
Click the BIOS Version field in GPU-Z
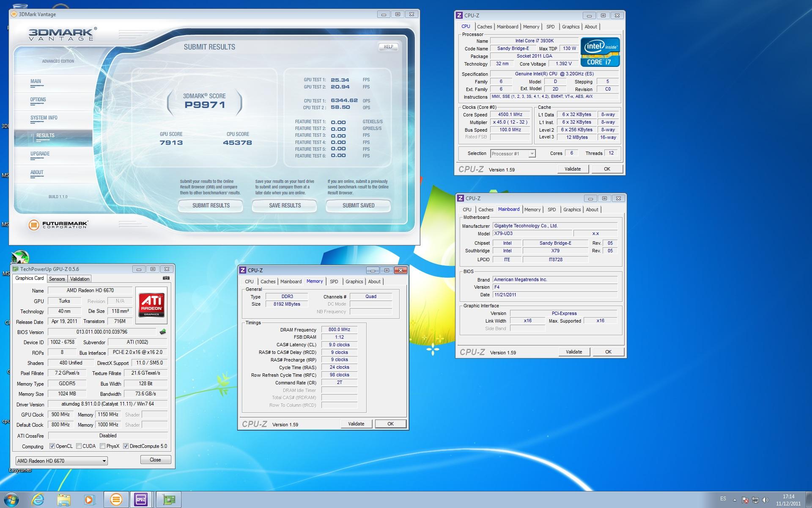102,332
